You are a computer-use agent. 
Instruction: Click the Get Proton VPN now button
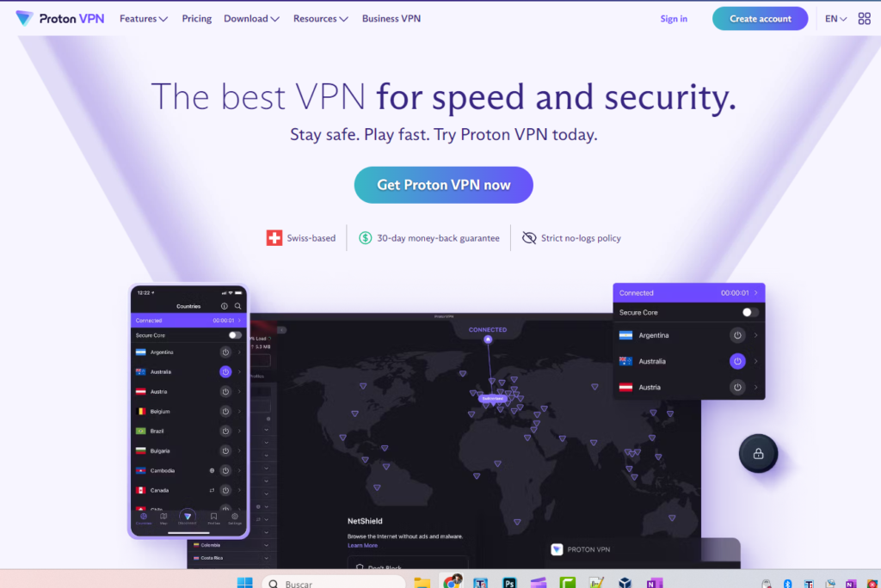coord(443,185)
